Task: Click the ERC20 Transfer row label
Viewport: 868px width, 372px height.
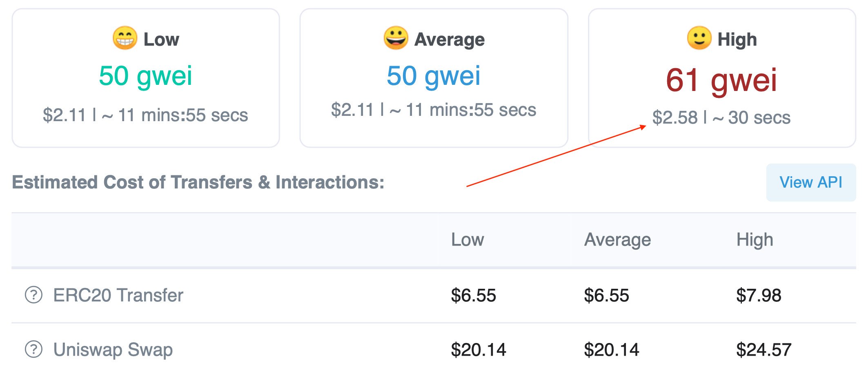Action: [x=118, y=295]
